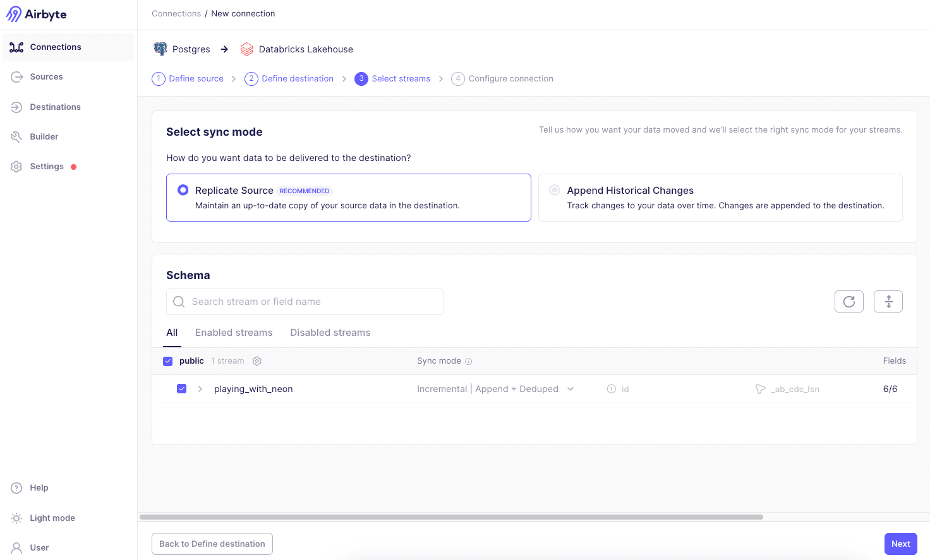Expand the sync mode info tooltip icon
Screen dimensions: 930x560
(468, 360)
